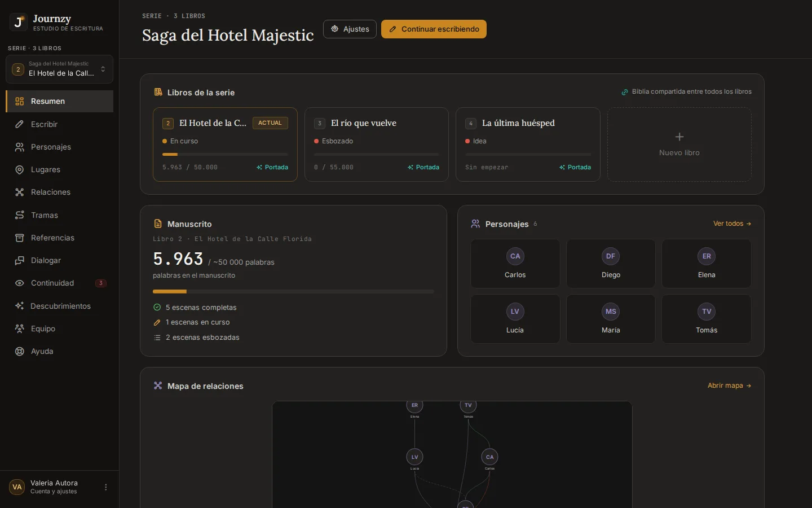Click the Tramas sidebar icon

coord(19,215)
